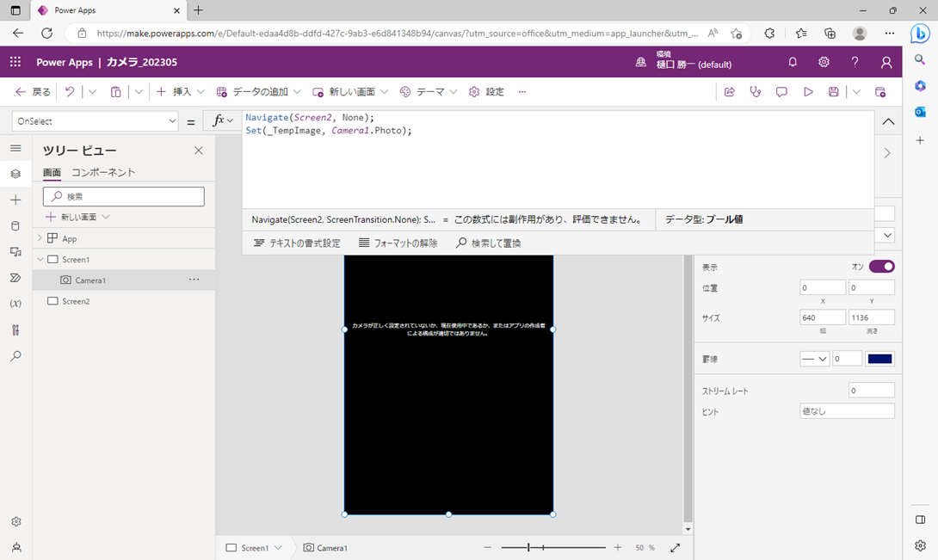Click the notifications bell icon

(793, 62)
